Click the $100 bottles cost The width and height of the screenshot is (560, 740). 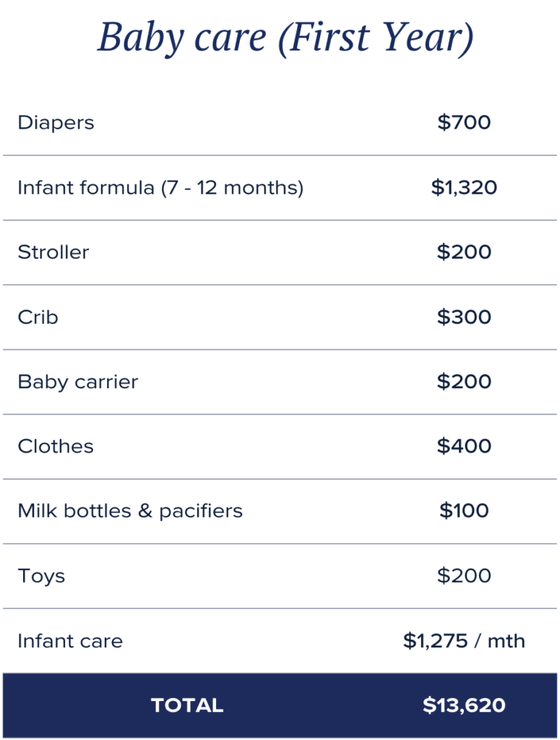tap(464, 511)
